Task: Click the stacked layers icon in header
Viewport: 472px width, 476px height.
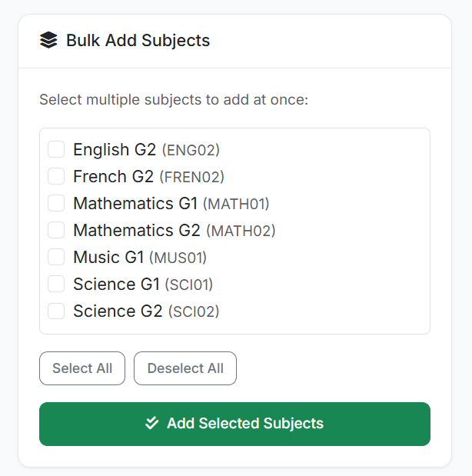Action: (48, 40)
